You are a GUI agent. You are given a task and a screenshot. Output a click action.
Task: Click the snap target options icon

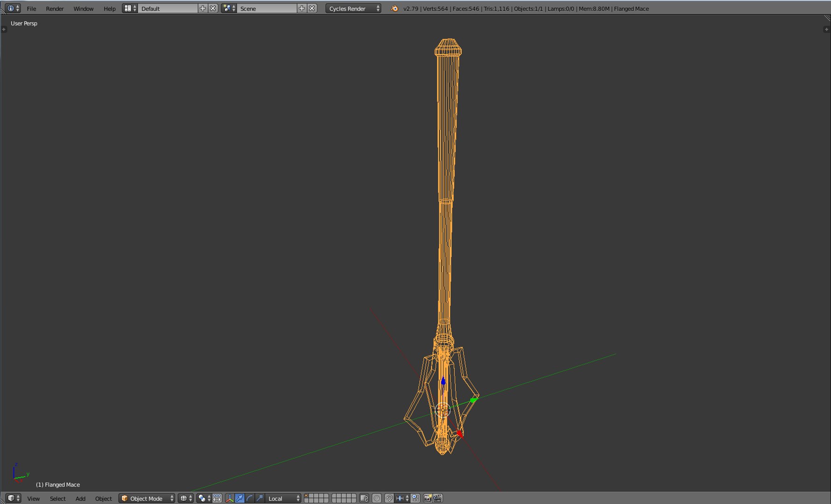pos(415,498)
